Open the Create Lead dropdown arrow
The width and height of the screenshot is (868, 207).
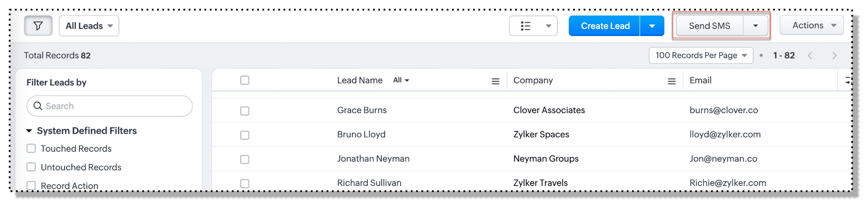coord(652,26)
